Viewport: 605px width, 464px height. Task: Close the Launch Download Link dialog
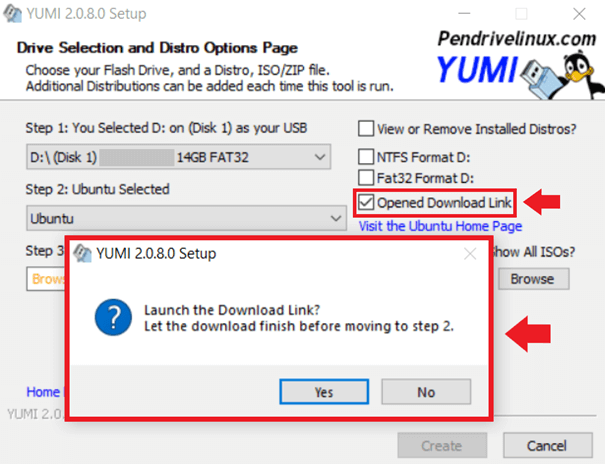tap(470, 254)
